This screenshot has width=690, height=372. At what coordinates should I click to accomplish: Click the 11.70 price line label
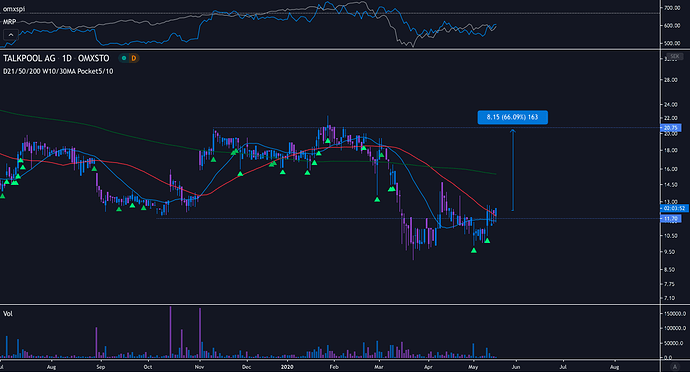671,218
